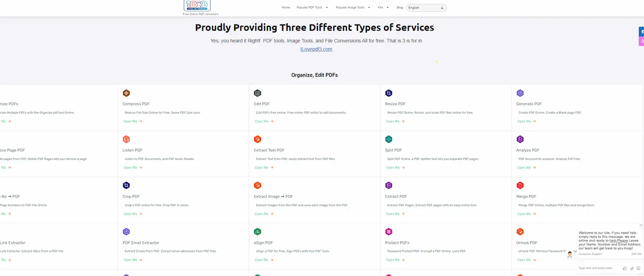Viewport: 644px width, 276px height.
Task: Click the Compress PDF tool icon
Action: [126, 93]
